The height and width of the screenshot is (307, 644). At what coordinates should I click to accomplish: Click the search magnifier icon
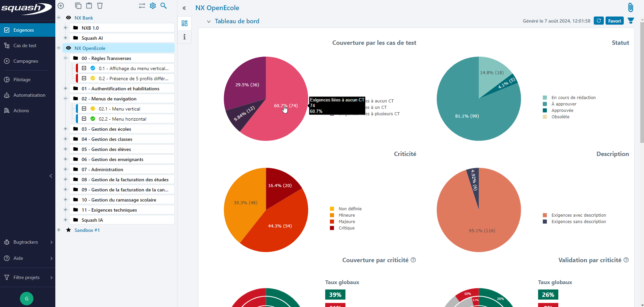164,6
